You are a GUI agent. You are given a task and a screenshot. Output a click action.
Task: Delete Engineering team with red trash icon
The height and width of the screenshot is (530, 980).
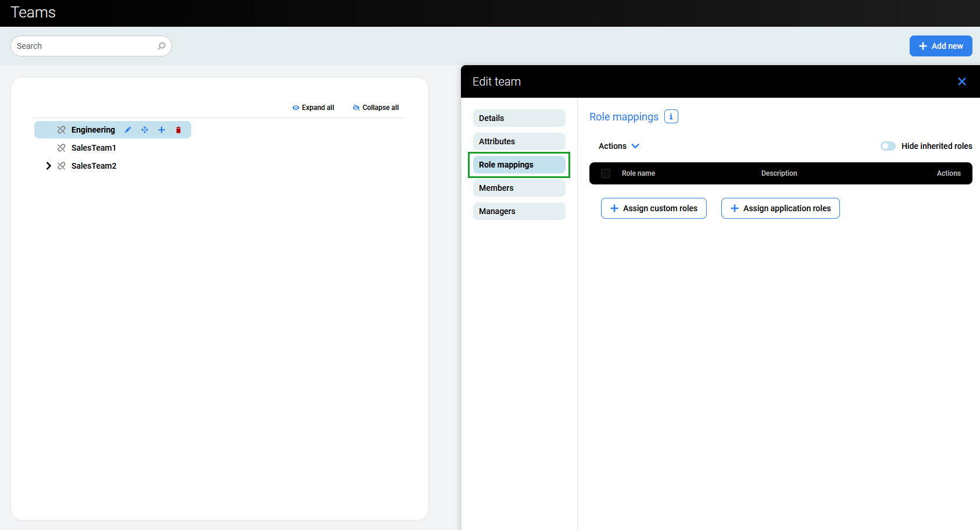[x=178, y=130]
